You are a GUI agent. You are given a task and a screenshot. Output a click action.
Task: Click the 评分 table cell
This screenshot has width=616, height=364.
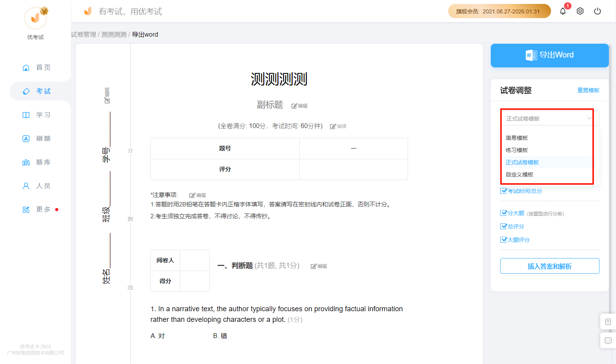click(225, 169)
